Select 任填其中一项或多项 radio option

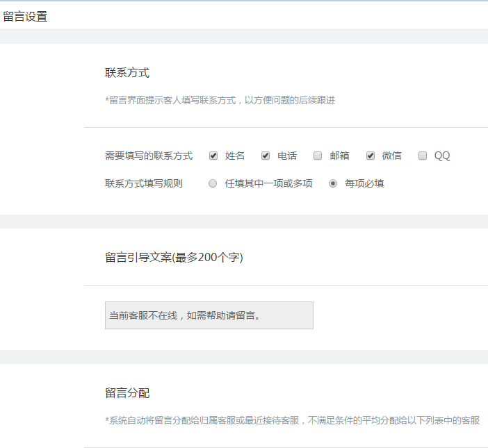(x=213, y=183)
